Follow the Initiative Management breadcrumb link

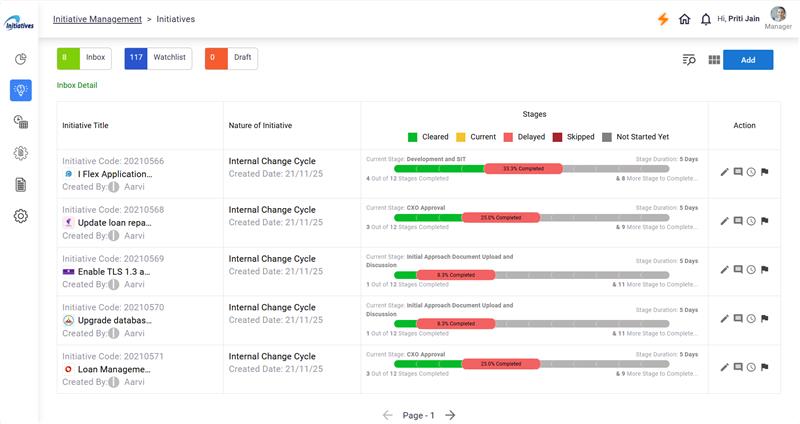pyautogui.click(x=97, y=19)
